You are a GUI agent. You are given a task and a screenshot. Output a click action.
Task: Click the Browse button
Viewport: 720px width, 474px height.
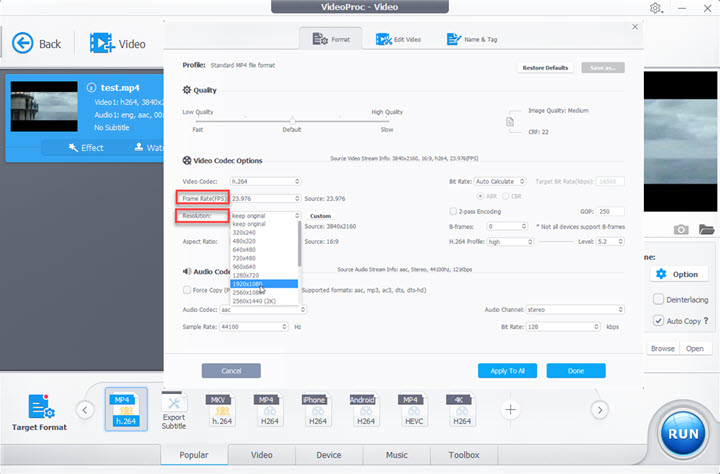coord(663,348)
